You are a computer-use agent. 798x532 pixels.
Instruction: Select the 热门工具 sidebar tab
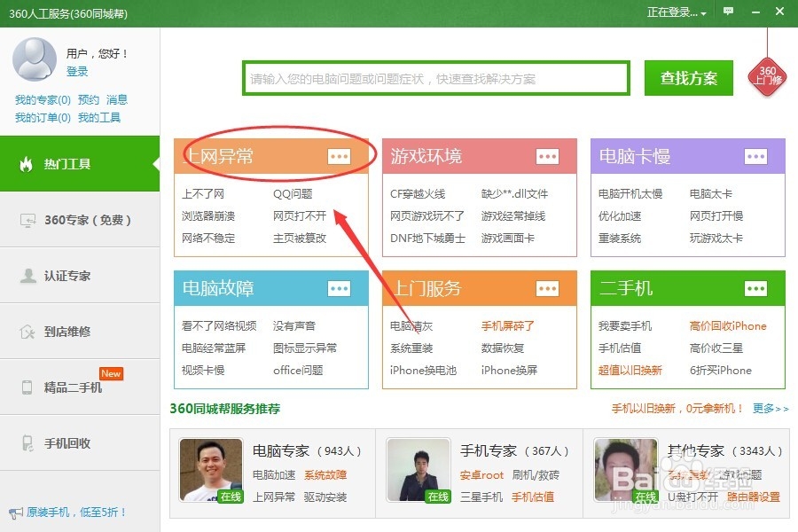80,164
